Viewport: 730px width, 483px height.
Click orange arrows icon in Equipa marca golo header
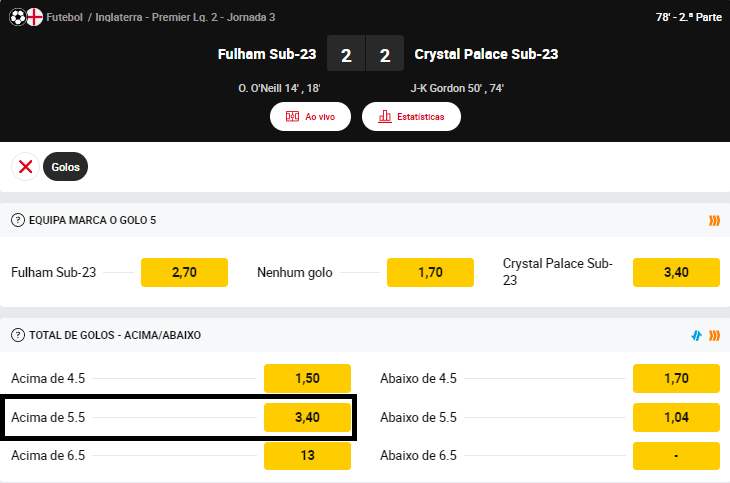714,220
